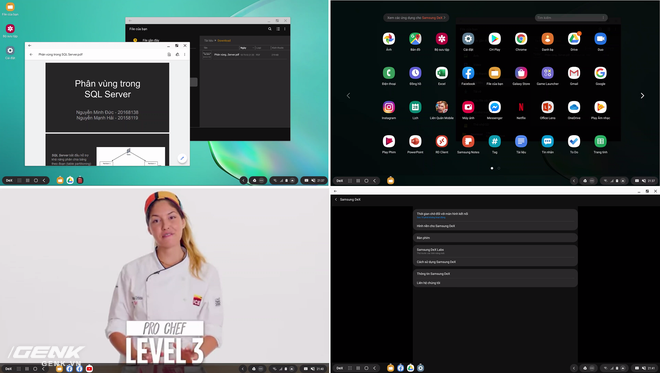Open Play Âm nhạc music app icon
The image size is (660, 373).
point(600,107)
